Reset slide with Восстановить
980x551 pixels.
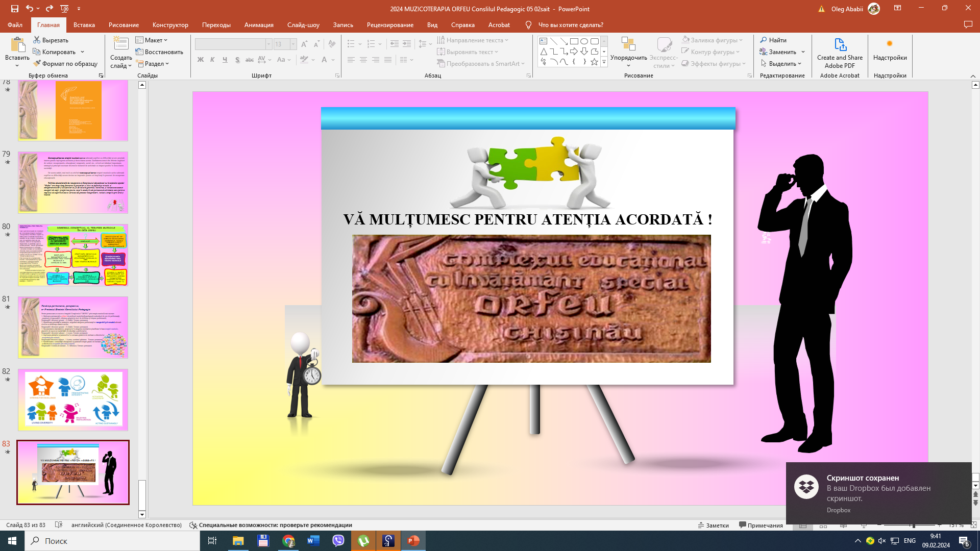(159, 52)
